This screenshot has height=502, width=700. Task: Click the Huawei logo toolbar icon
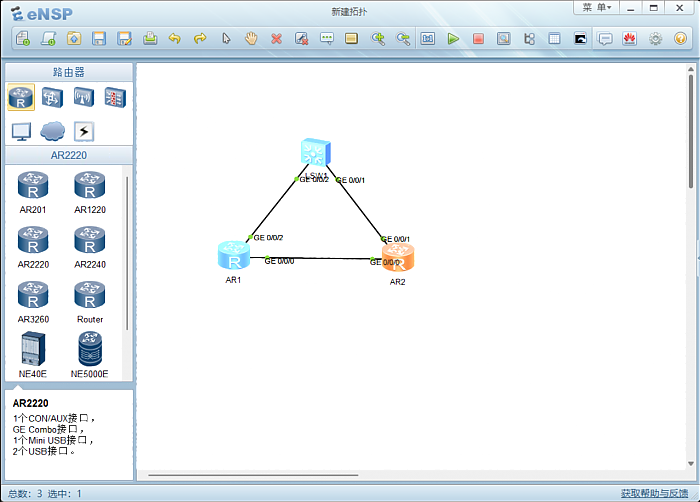click(x=629, y=39)
